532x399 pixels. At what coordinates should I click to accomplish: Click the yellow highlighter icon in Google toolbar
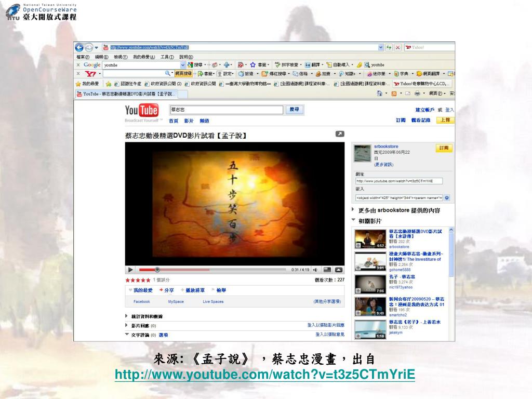359,65
